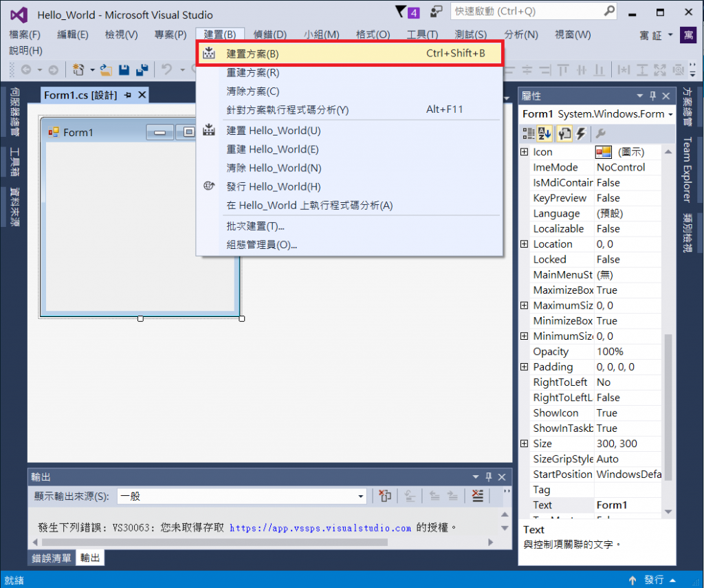This screenshot has height=588, width=704.
Task: Click the Align Bottoms layout toolbar icon
Action: pos(599,69)
